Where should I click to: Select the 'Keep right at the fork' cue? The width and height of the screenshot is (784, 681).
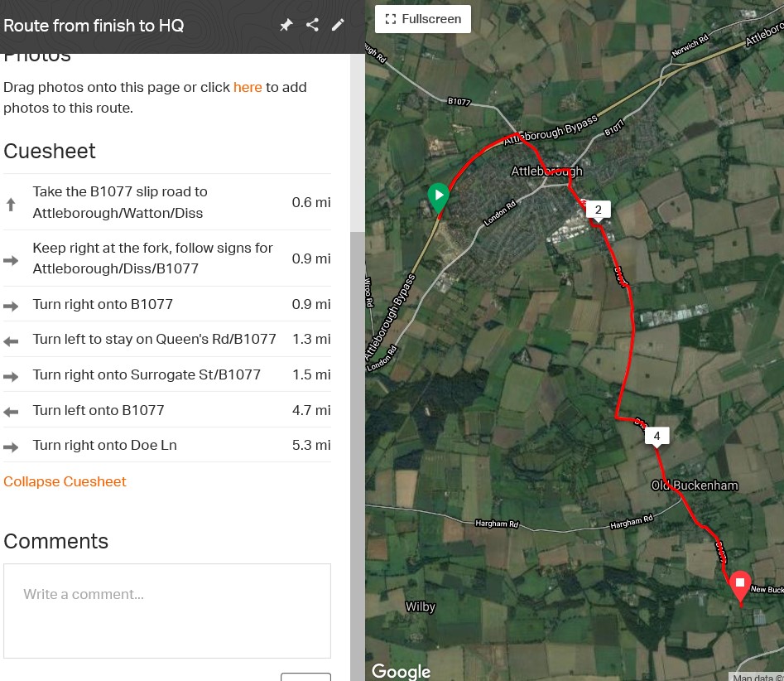pos(167,258)
